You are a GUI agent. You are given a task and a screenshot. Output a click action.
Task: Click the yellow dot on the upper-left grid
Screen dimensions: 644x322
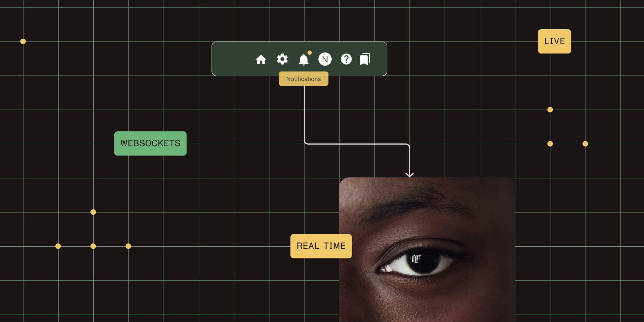[x=23, y=41]
